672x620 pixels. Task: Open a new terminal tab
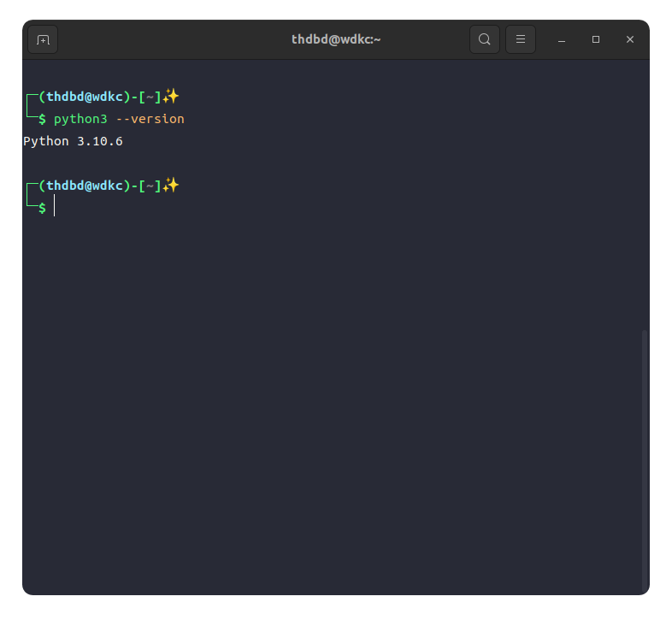point(43,39)
